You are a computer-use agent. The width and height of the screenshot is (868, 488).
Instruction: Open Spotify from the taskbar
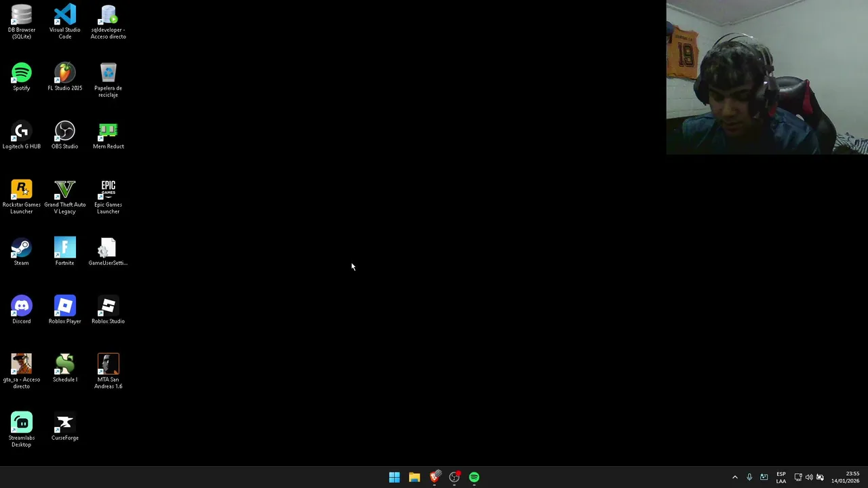click(474, 477)
